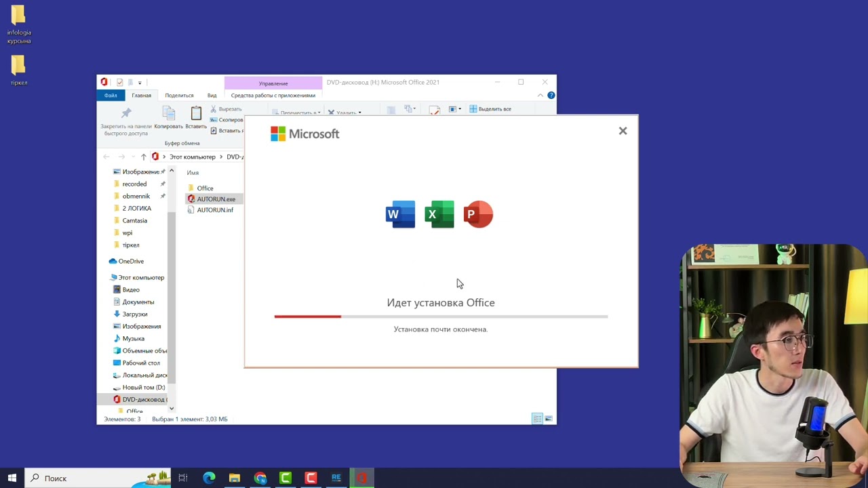This screenshot has height=488, width=868.
Task: Click the Управление contextual tab header
Action: [x=273, y=83]
